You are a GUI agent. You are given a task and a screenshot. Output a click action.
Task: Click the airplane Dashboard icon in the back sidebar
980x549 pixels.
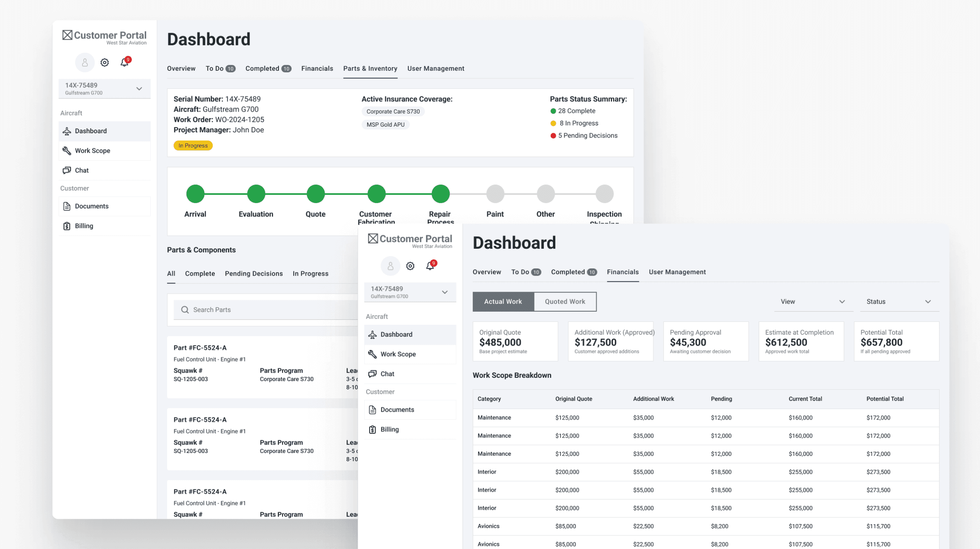coord(67,131)
